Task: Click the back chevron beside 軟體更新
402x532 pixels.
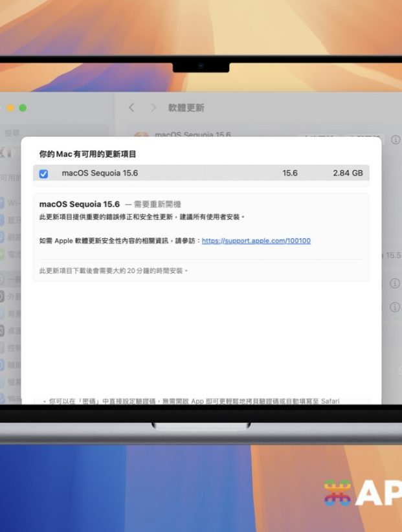Action: click(x=131, y=107)
